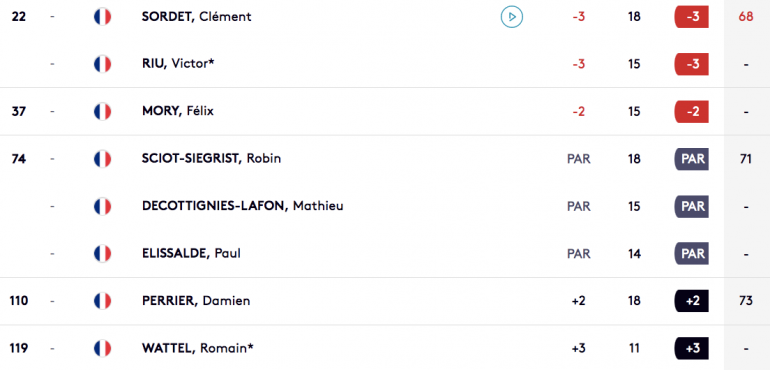Image resolution: width=770 pixels, height=370 pixels.
Task: Open DECOTTIGNIES-LAFON, Mathieu profile
Action: click(x=243, y=206)
